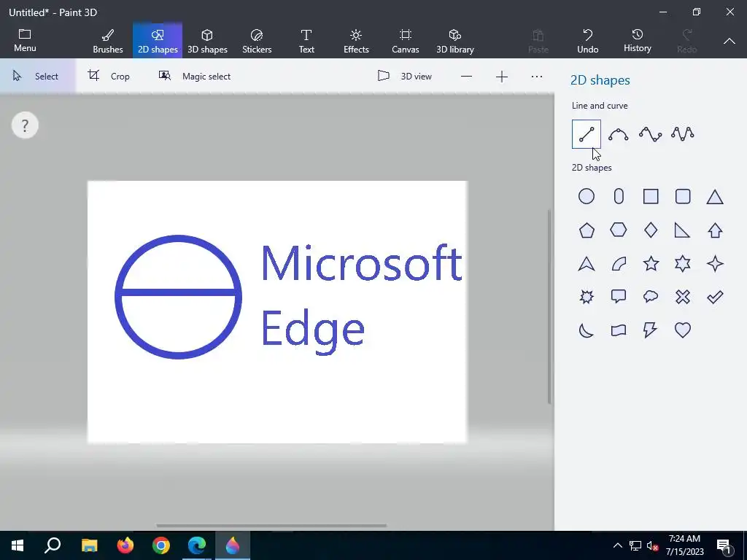Pick the Square 2D shape
747x560 pixels.
click(x=651, y=196)
